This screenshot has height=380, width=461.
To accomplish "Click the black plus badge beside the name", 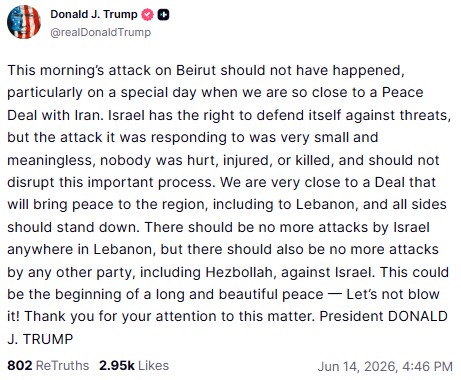I will (163, 15).
